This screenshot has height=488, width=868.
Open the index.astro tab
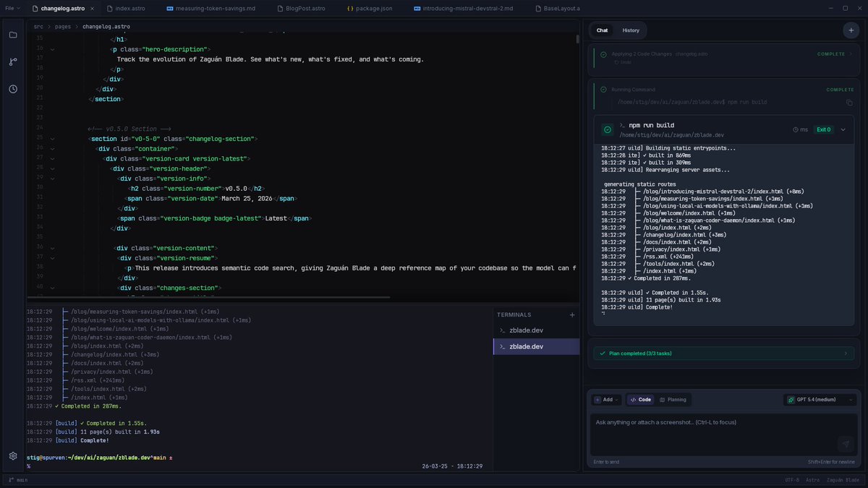127,8
